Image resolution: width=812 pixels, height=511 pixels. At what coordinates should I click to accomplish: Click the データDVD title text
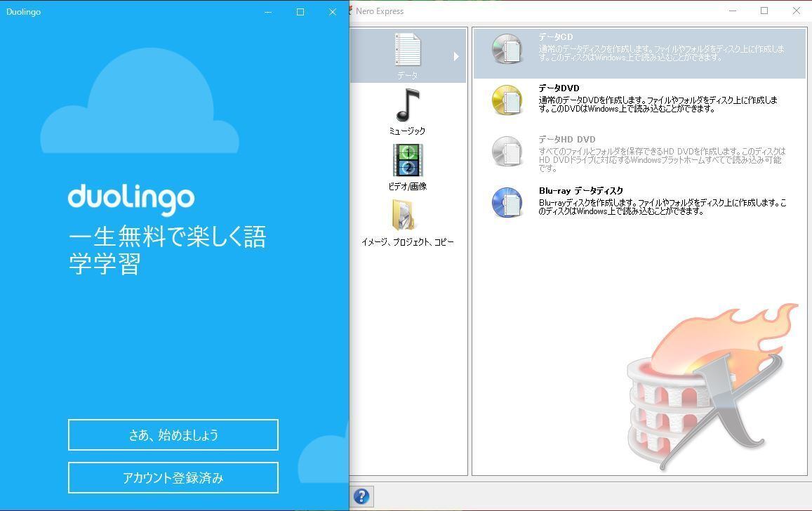pyautogui.click(x=559, y=88)
